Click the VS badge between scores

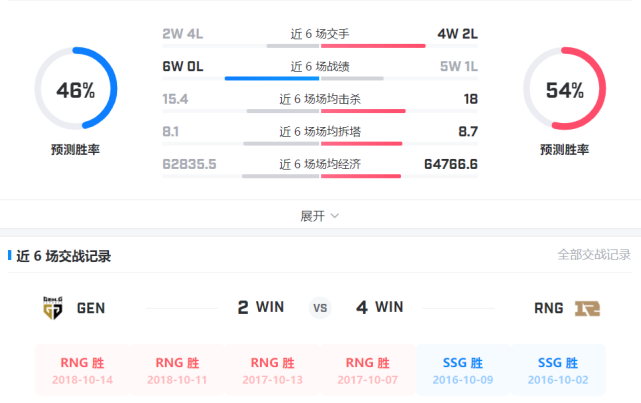pos(320,308)
